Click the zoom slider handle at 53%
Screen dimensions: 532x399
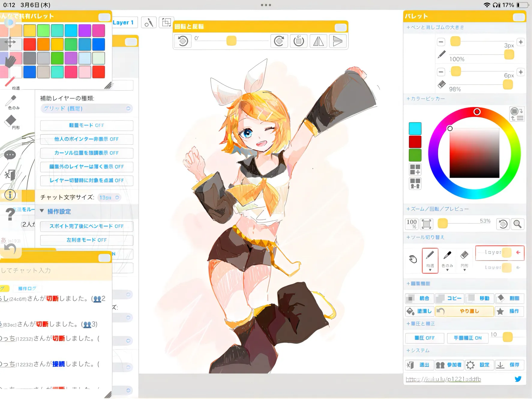[x=443, y=223]
